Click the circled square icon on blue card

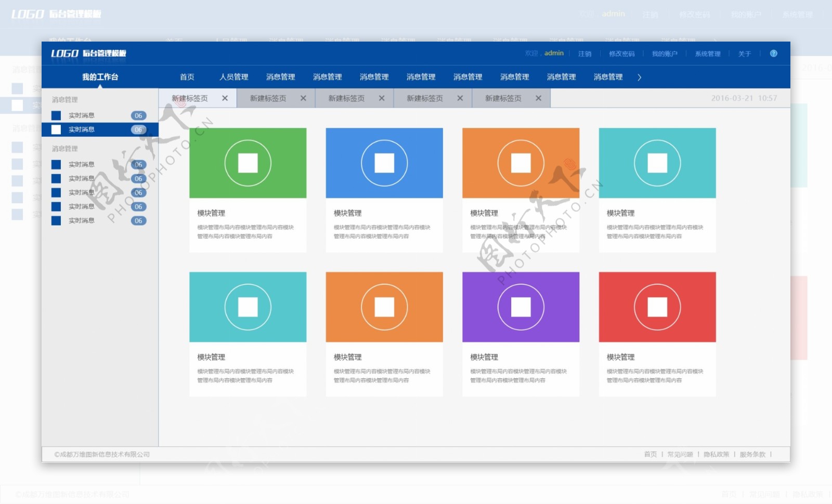[x=384, y=163]
